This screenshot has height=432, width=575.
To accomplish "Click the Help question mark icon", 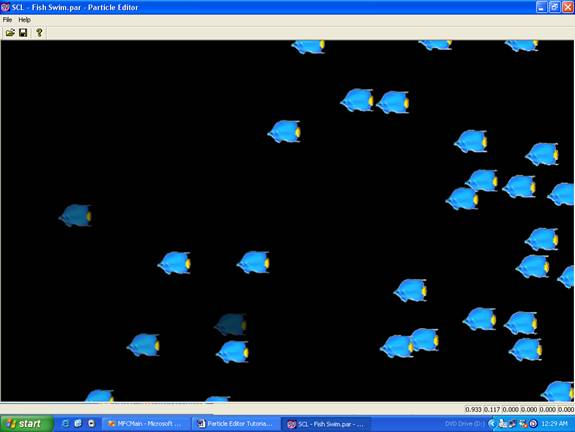I will [x=39, y=33].
